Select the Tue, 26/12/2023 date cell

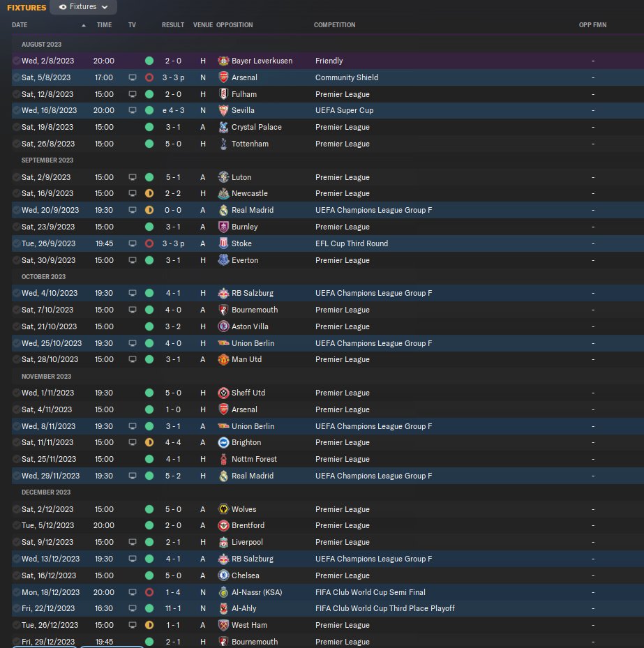50,625
